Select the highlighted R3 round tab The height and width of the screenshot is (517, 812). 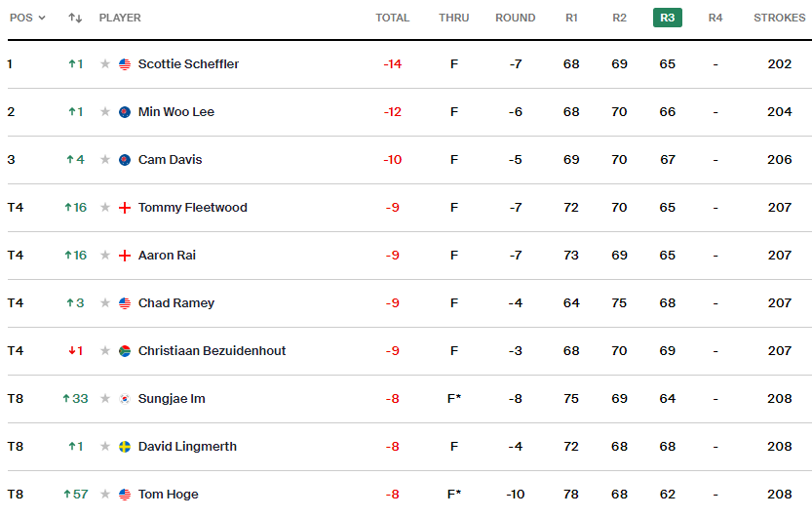click(667, 18)
